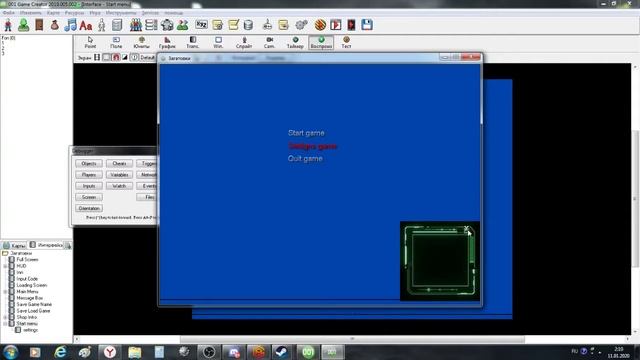Open the Игра menu
The image size is (640, 360).
tap(95, 13)
